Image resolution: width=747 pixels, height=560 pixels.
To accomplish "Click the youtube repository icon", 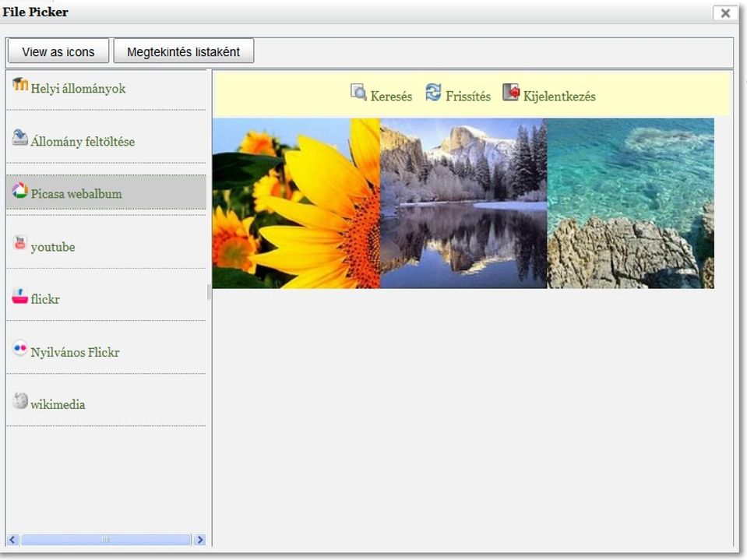I will click(20, 243).
